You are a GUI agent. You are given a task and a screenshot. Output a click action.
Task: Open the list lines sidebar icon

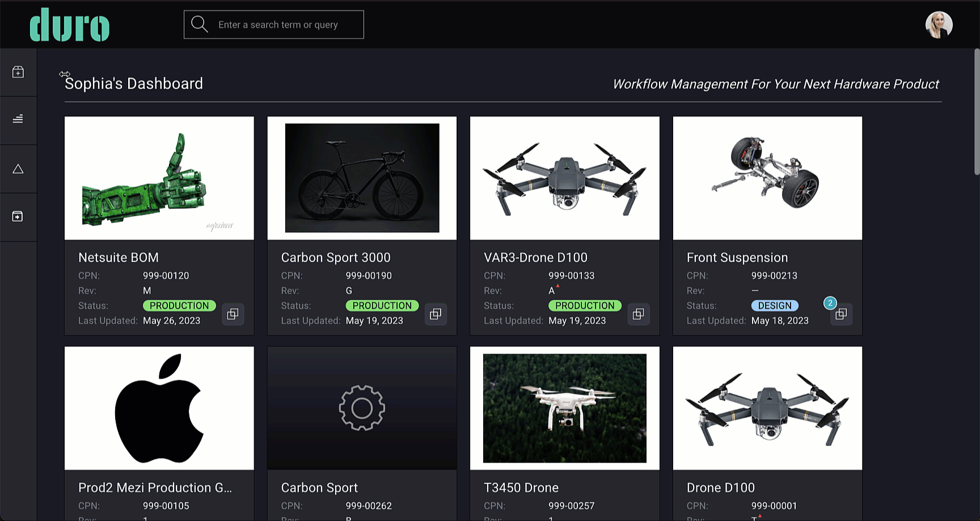tap(18, 119)
